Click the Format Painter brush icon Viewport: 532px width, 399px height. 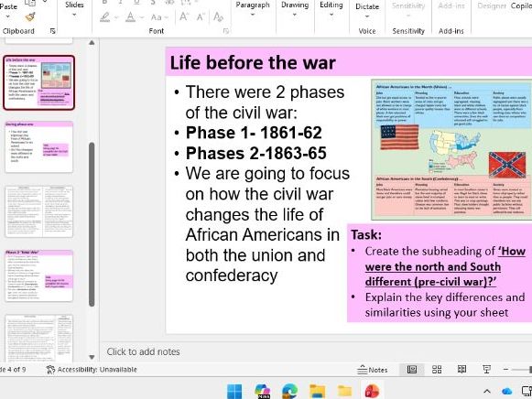pos(30,16)
